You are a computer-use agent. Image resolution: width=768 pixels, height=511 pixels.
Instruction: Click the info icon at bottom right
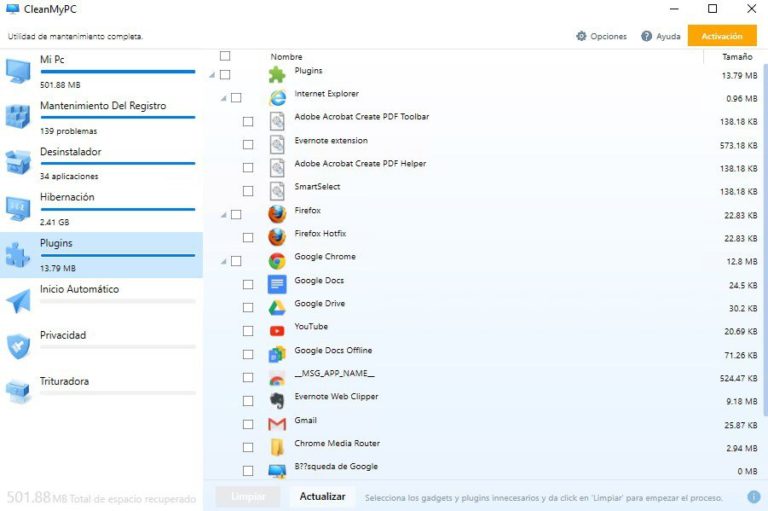(x=754, y=497)
